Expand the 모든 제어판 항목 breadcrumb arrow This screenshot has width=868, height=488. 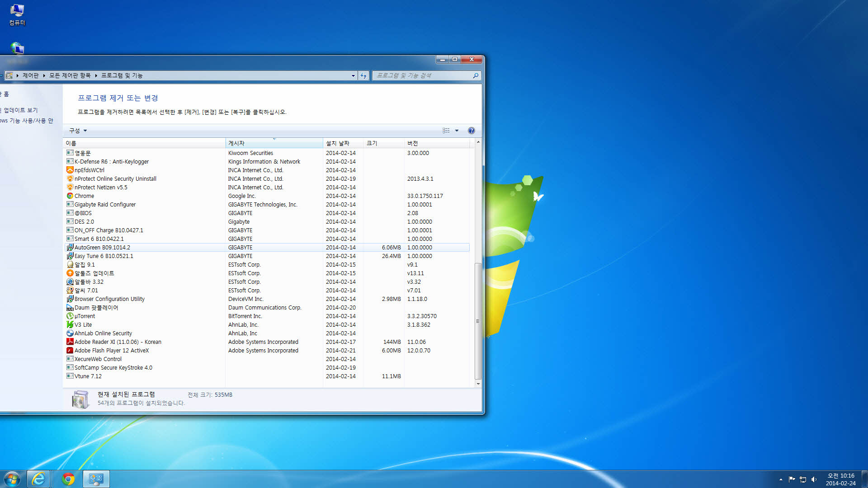[96, 75]
